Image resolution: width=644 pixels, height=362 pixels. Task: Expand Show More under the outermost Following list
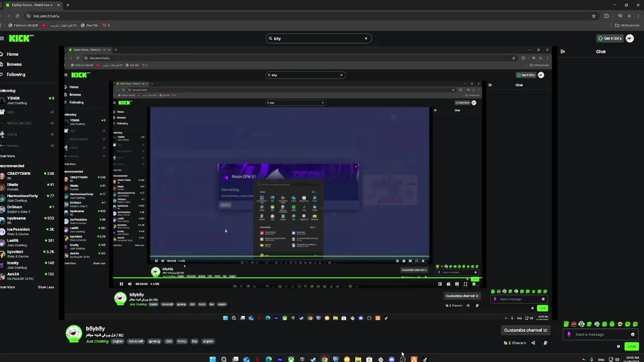pyautogui.click(x=8, y=156)
